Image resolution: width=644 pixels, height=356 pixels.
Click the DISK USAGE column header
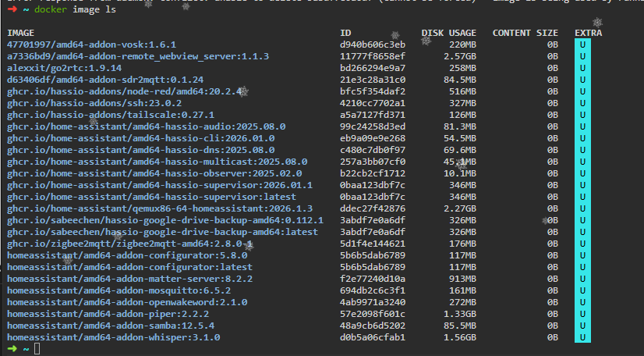tap(448, 34)
